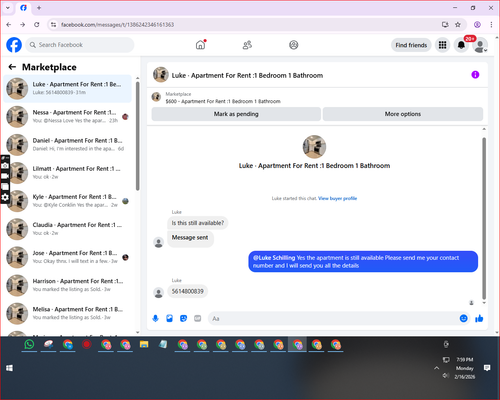
Task: Open the Facebook menu grid icon
Action: (442, 45)
